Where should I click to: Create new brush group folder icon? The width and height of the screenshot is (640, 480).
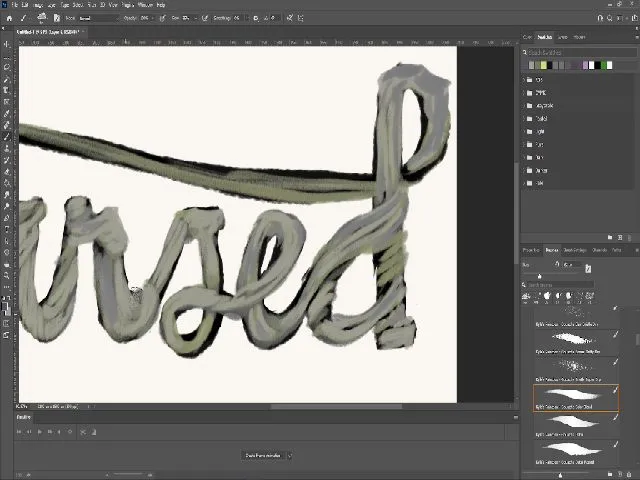[x=610, y=474]
